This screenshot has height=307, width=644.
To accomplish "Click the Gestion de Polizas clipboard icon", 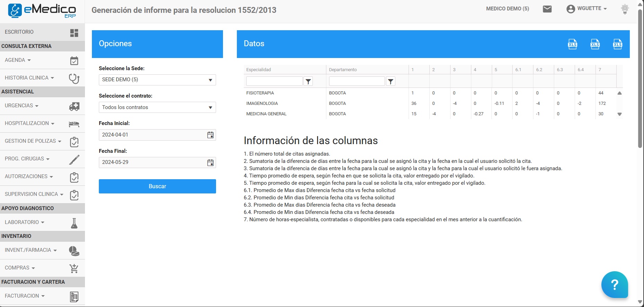I will coord(74,142).
